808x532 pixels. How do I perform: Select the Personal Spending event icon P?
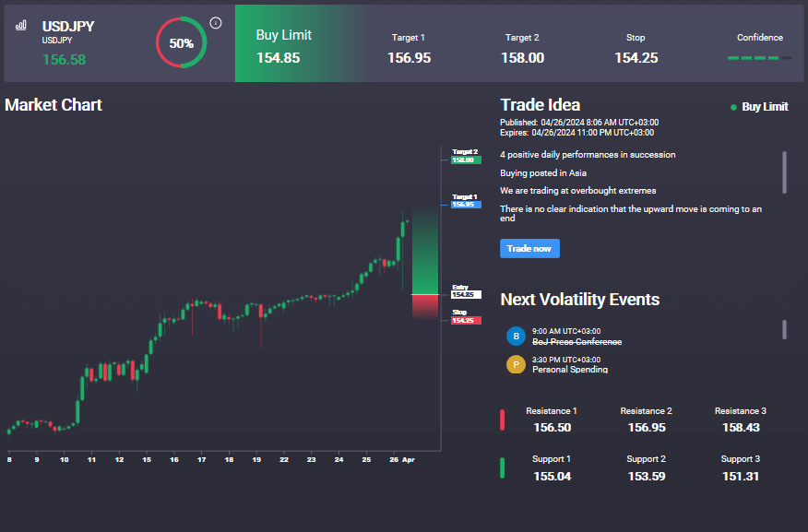[516, 364]
